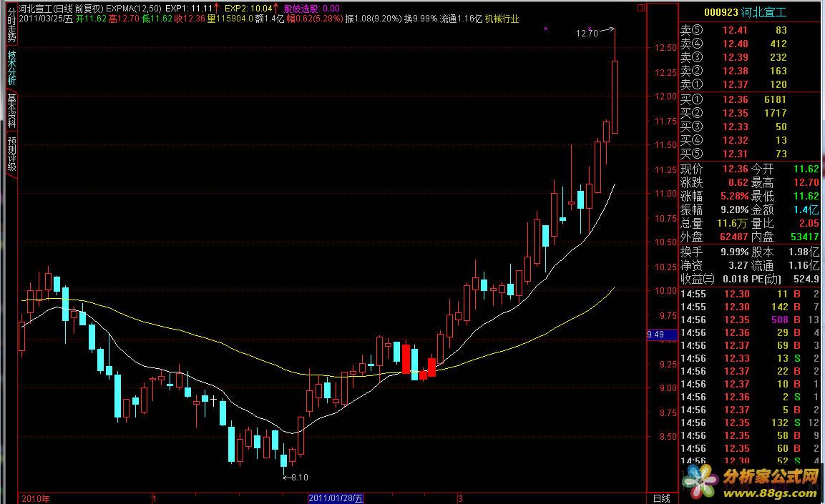Click the 股本 1.98亿 value
Viewport: 825px width, 504px height.
(x=804, y=252)
